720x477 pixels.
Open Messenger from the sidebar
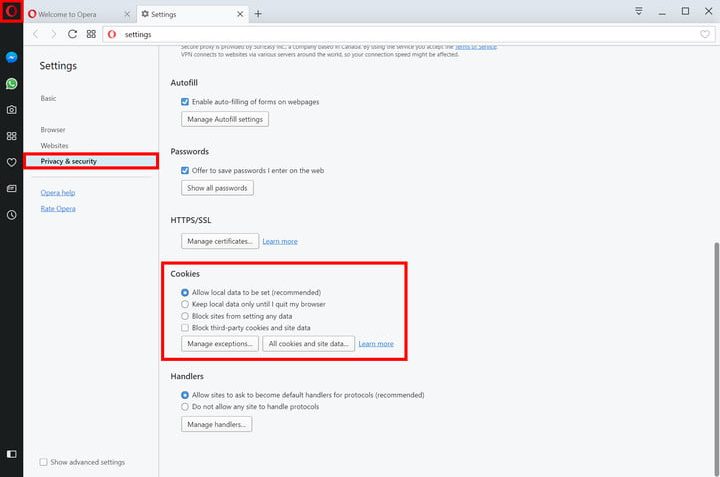(x=11, y=58)
